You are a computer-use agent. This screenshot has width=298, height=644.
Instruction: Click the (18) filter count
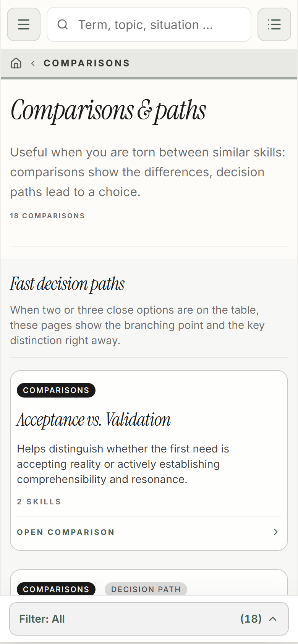251,618
